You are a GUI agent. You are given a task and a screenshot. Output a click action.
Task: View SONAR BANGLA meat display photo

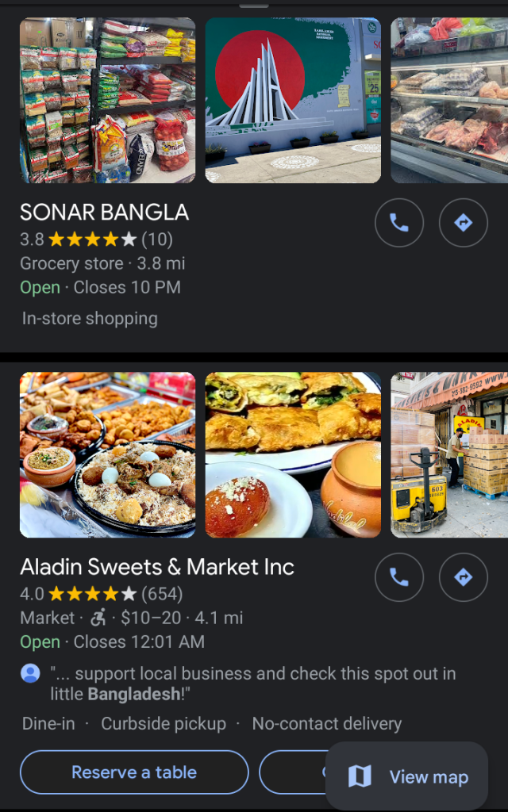(449, 101)
